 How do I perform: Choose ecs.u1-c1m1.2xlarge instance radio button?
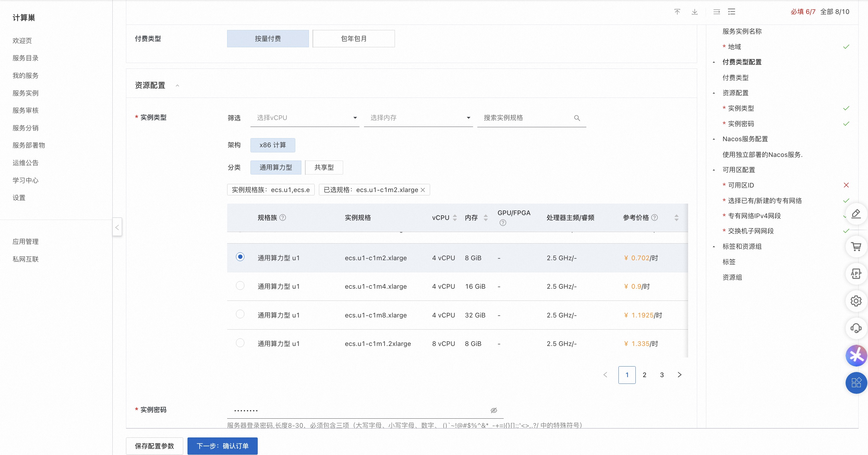click(x=240, y=343)
